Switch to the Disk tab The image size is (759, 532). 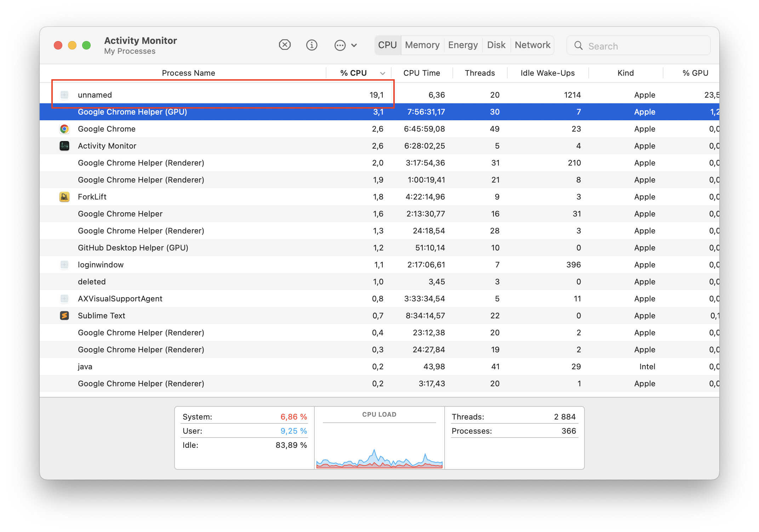click(496, 45)
